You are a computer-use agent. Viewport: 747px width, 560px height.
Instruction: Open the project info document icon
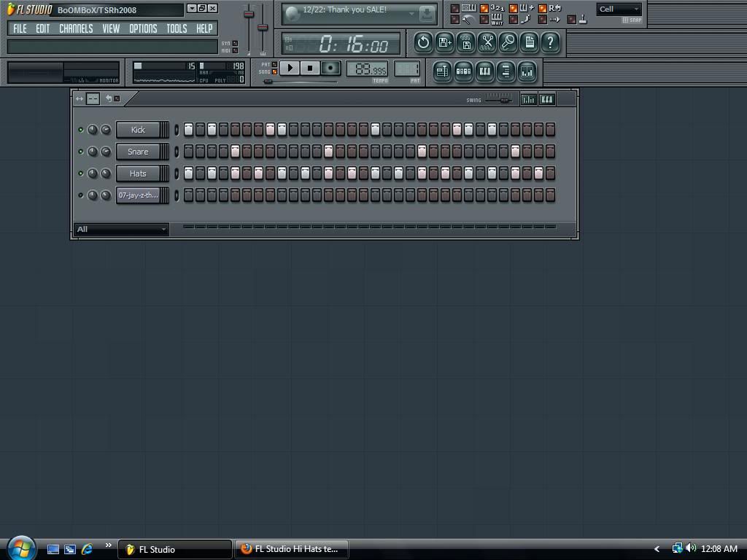click(x=530, y=43)
